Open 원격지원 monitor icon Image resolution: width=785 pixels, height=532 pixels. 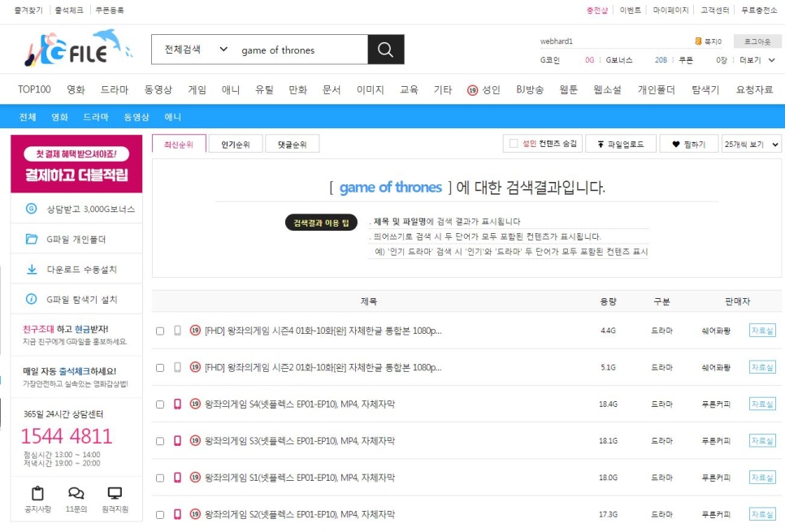click(x=115, y=494)
